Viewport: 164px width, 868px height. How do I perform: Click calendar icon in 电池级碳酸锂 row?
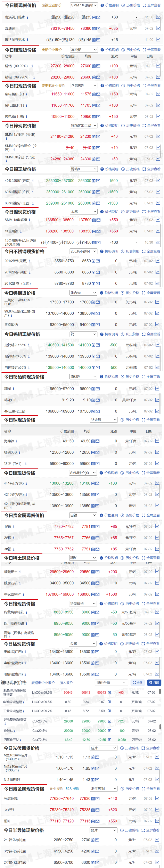point(109,702)
